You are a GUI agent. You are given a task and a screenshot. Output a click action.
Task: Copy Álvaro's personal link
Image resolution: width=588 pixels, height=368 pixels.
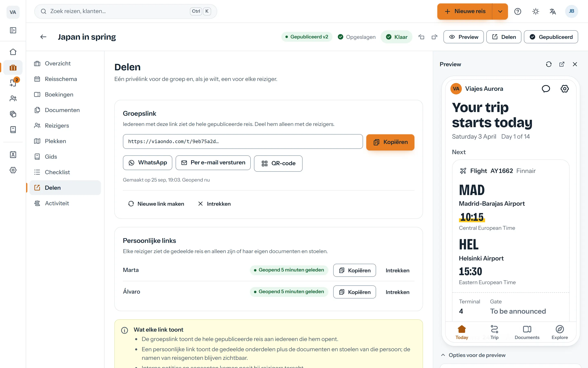tap(354, 292)
